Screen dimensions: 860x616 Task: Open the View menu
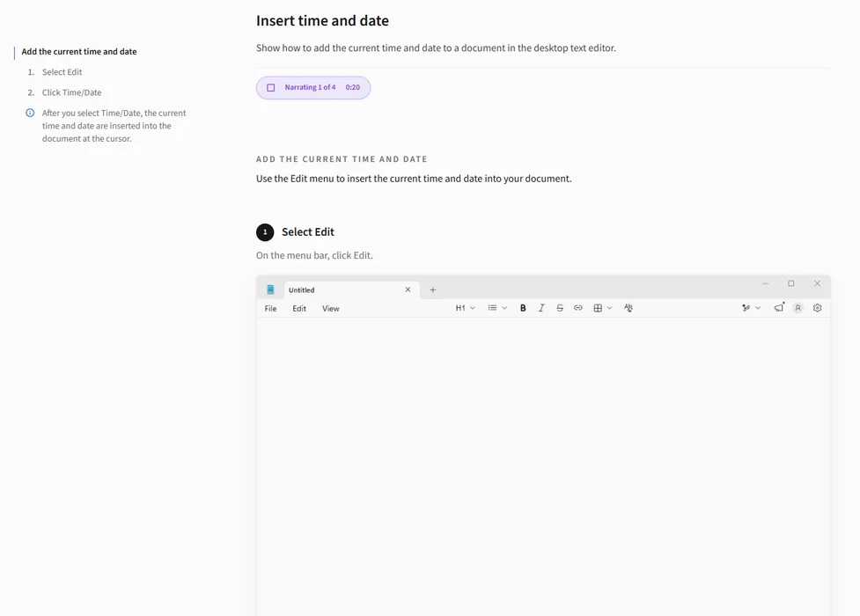[x=331, y=309]
